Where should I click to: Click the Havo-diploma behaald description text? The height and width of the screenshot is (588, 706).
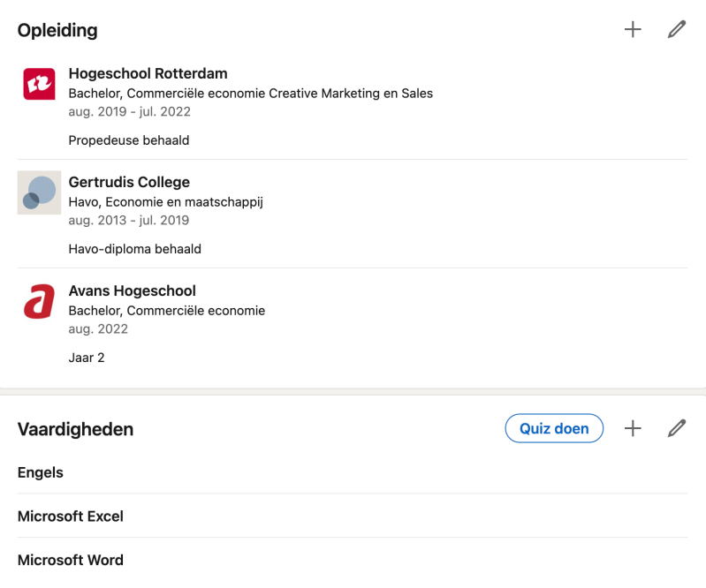click(134, 249)
